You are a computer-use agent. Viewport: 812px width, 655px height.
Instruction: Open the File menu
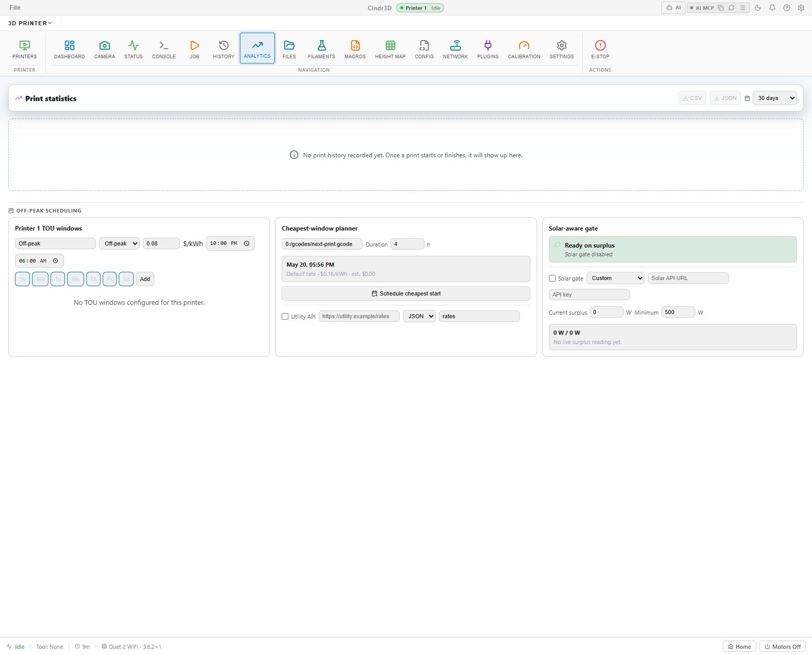coord(15,8)
